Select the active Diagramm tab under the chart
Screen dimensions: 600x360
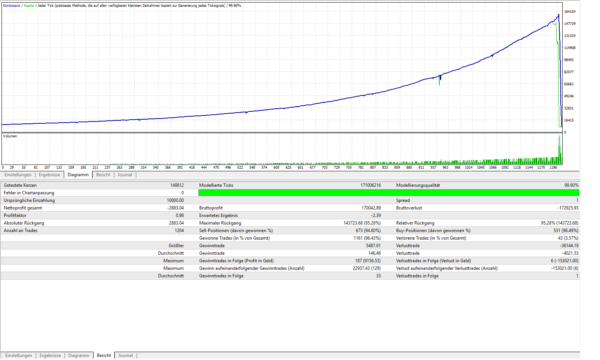pyautogui.click(x=78, y=175)
